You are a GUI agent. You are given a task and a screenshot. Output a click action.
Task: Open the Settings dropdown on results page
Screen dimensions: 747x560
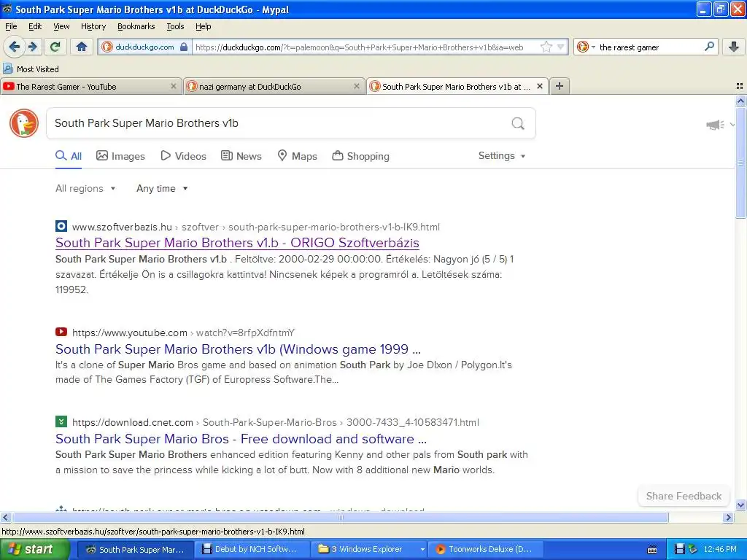502,156
